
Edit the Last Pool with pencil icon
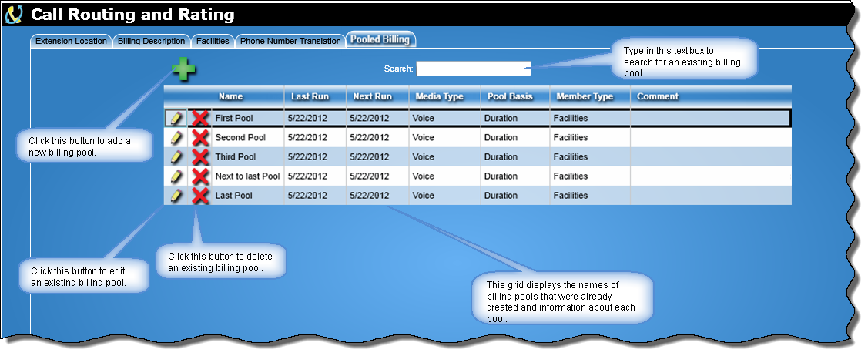point(176,196)
